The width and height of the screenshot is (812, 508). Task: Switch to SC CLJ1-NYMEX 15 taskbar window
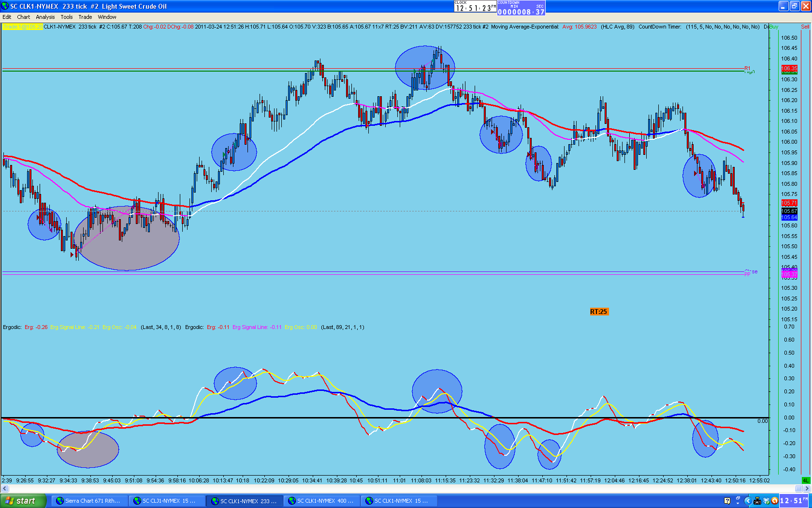tap(166, 501)
